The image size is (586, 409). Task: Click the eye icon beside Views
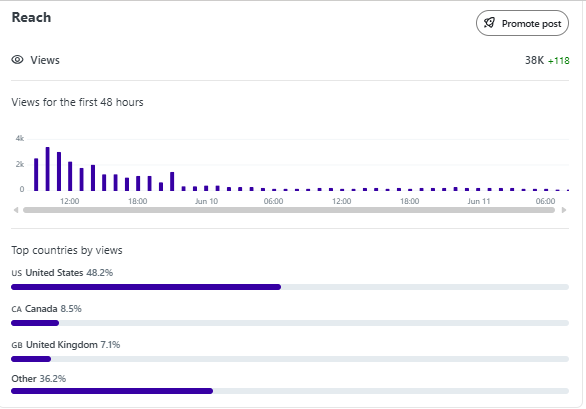[17, 60]
